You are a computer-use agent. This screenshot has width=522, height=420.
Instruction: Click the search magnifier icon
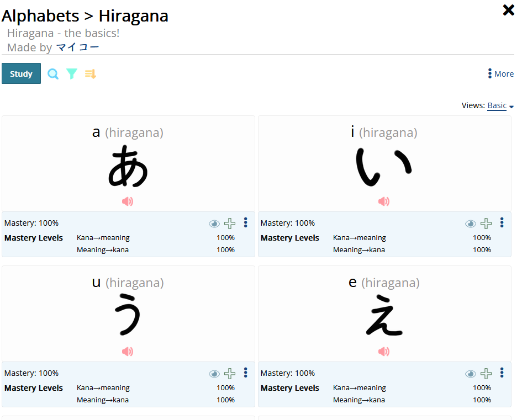click(x=53, y=74)
